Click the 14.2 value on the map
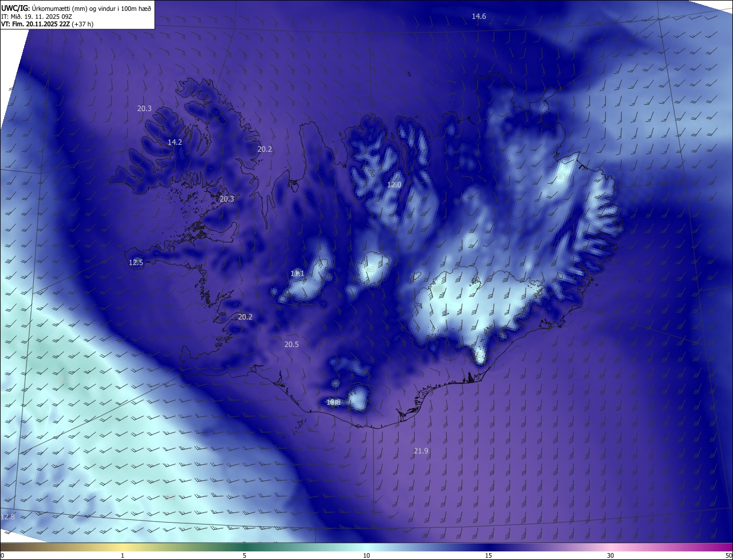The image size is (733, 560). tap(175, 143)
